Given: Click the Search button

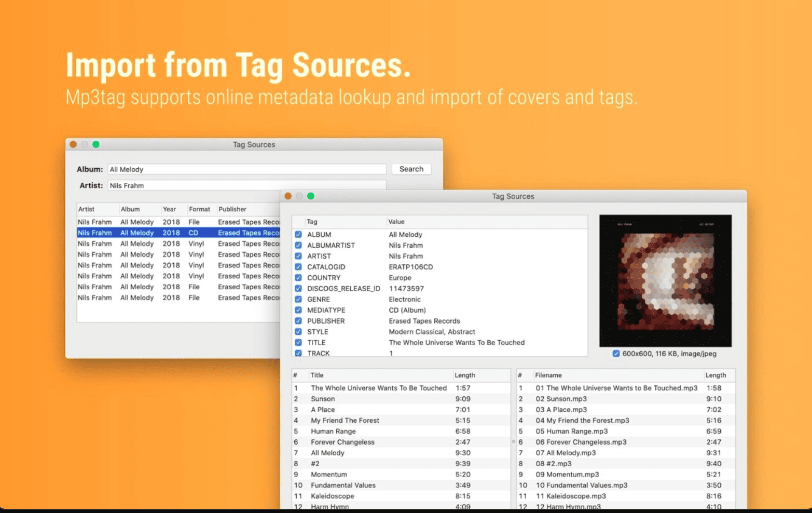Looking at the screenshot, I should point(411,169).
